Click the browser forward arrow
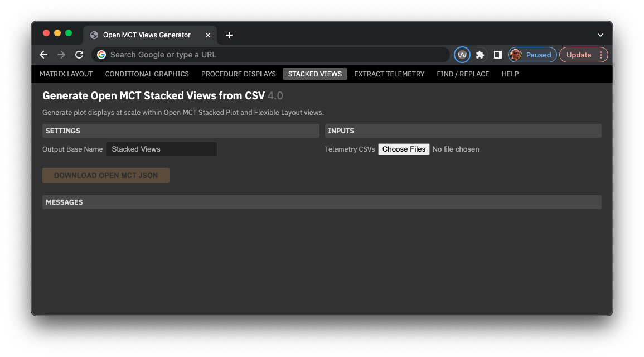Image resolution: width=644 pixels, height=357 pixels. (61, 55)
